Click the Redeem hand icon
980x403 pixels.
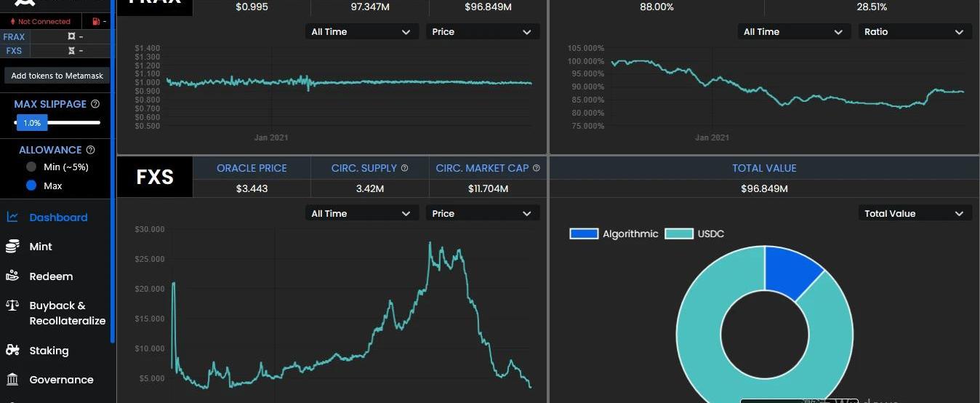[x=12, y=276]
